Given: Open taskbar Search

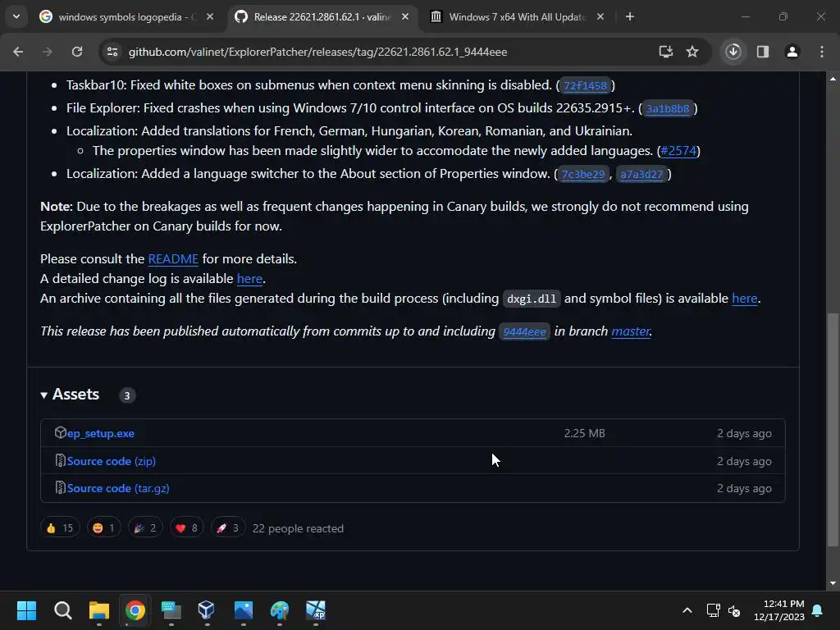Looking at the screenshot, I should pos(62,610).
